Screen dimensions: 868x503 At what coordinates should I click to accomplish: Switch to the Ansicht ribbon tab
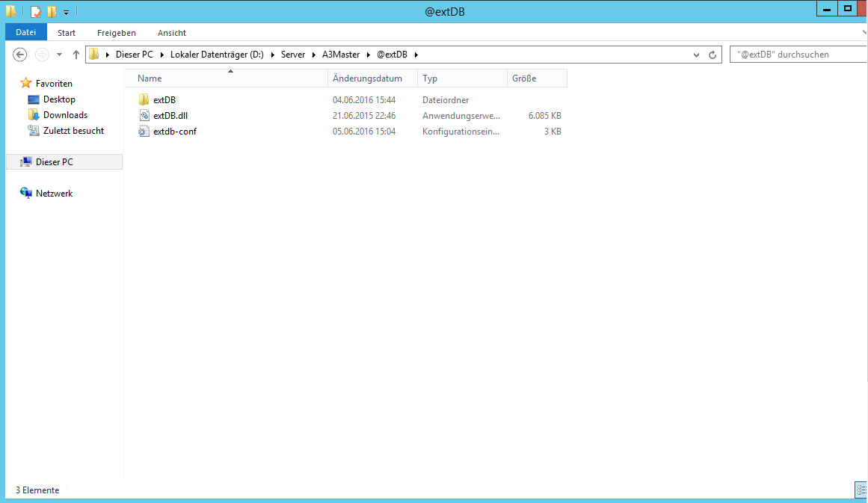[172, 33]
